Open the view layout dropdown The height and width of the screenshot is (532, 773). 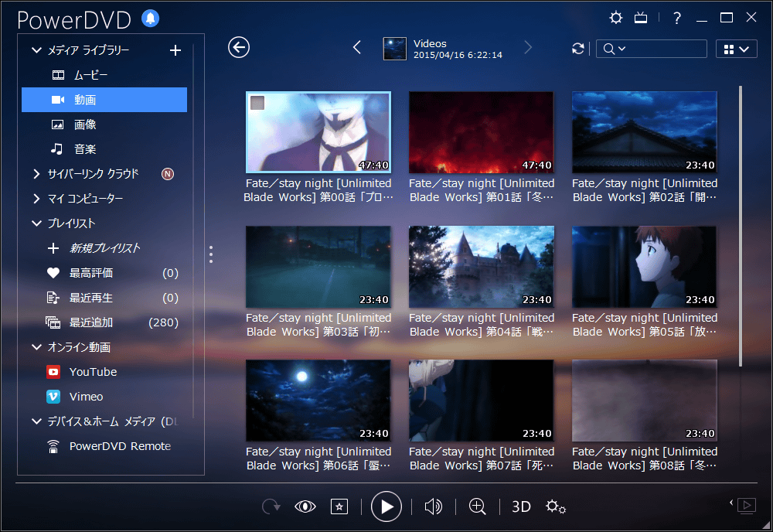[737, 49]
